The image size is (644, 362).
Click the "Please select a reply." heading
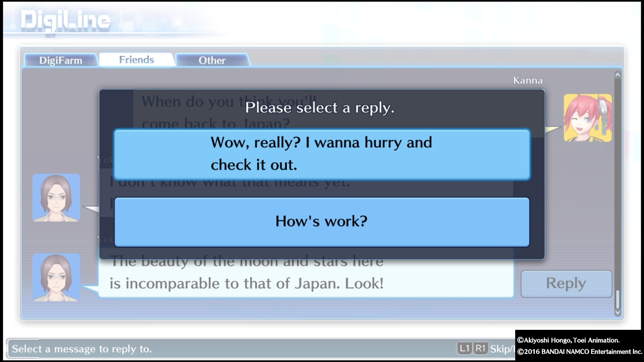pos(320,108)
